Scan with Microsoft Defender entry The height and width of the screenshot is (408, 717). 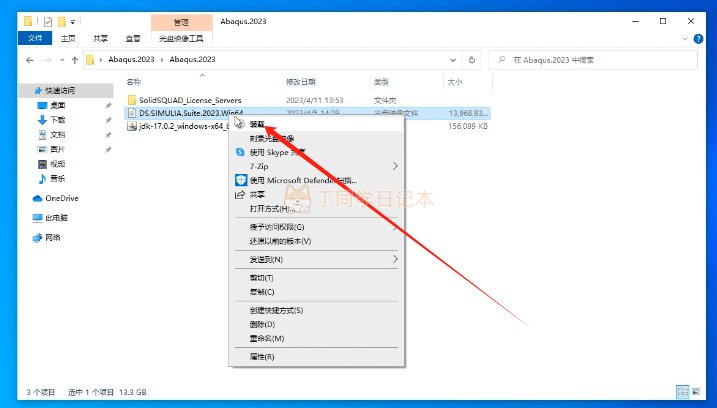(x=316, y=180)
